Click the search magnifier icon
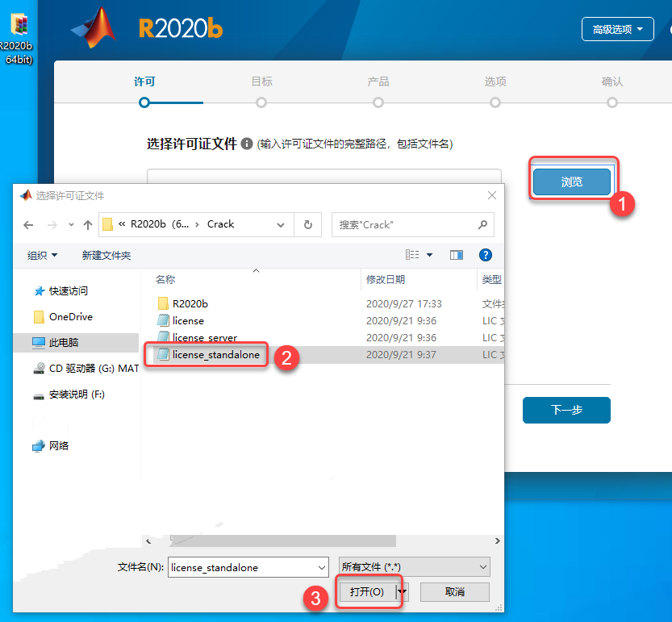 [x=482, y=224]
